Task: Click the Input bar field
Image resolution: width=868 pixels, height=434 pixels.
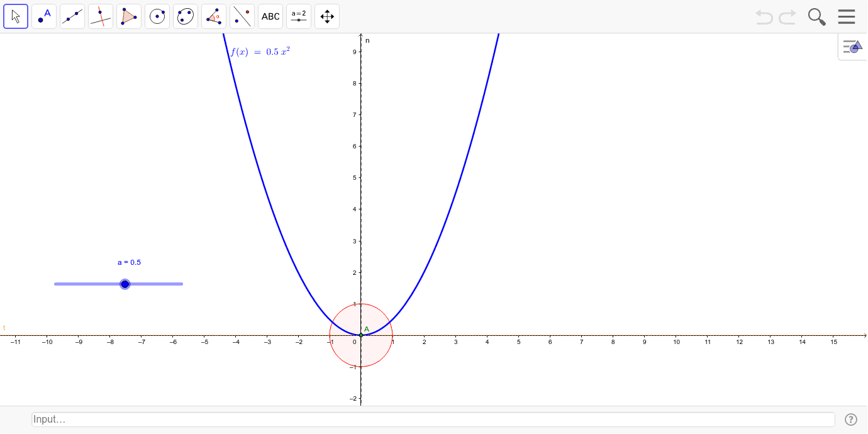Action: point(433,420)
